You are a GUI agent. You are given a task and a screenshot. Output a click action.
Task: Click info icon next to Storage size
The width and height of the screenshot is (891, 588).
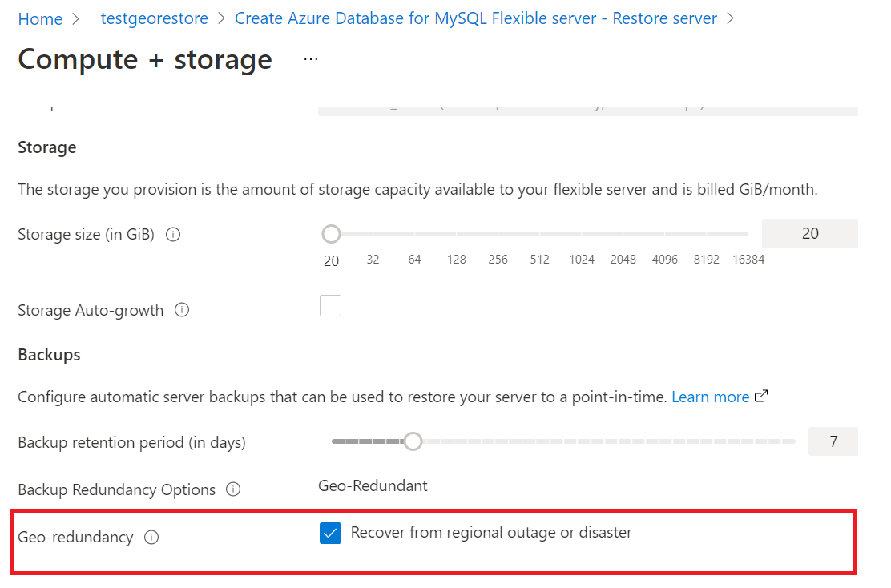click(173, 235)
